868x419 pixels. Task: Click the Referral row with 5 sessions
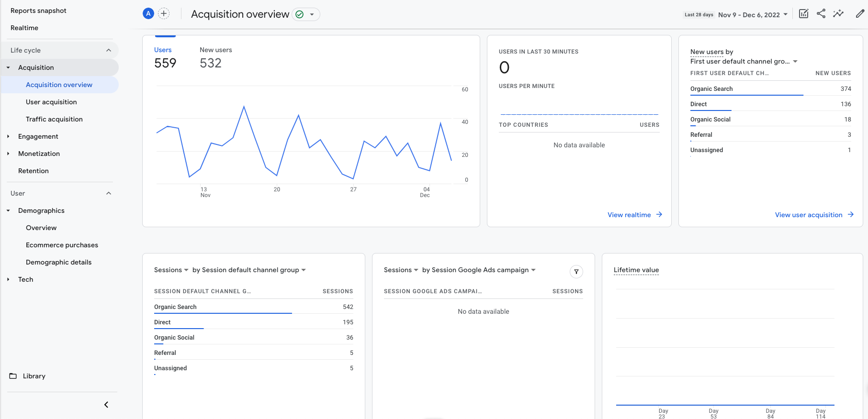254,353
